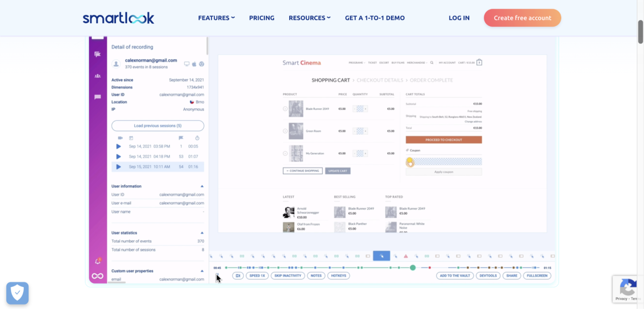Viewport: 644px width, 309px height.
Task: Click the user avatar beside calexnorman@gmail.com
Action: point(116,64)
